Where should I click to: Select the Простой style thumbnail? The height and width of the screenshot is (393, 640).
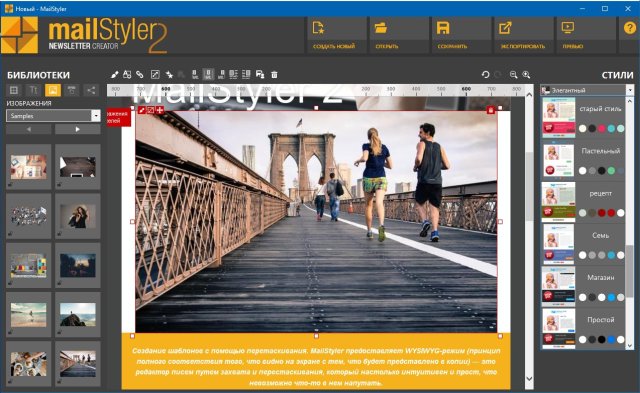(558, 328)
